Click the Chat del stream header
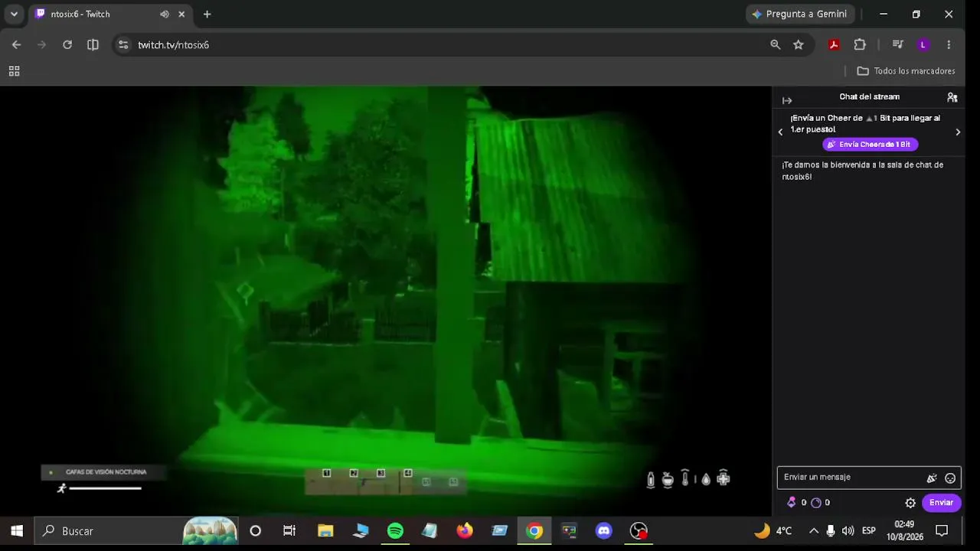 click(x=869, y=97)
